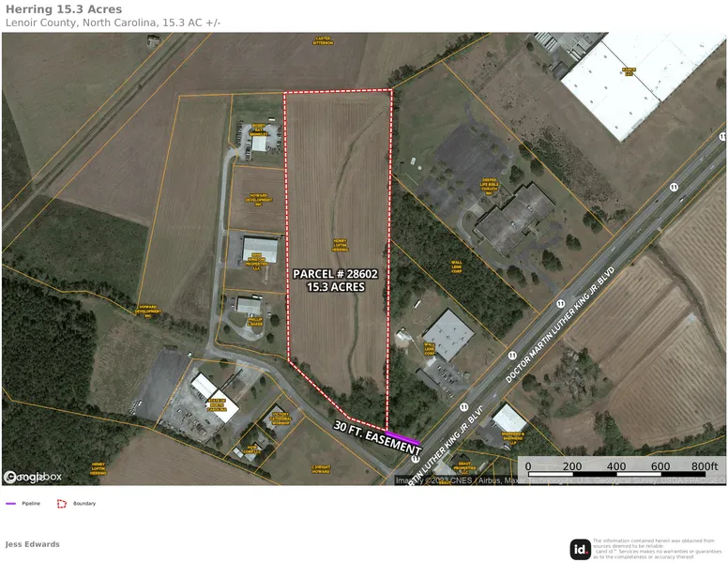Click the Deeper Life Bible Church parcel label

pyautogui.click(x=490, y=187)
